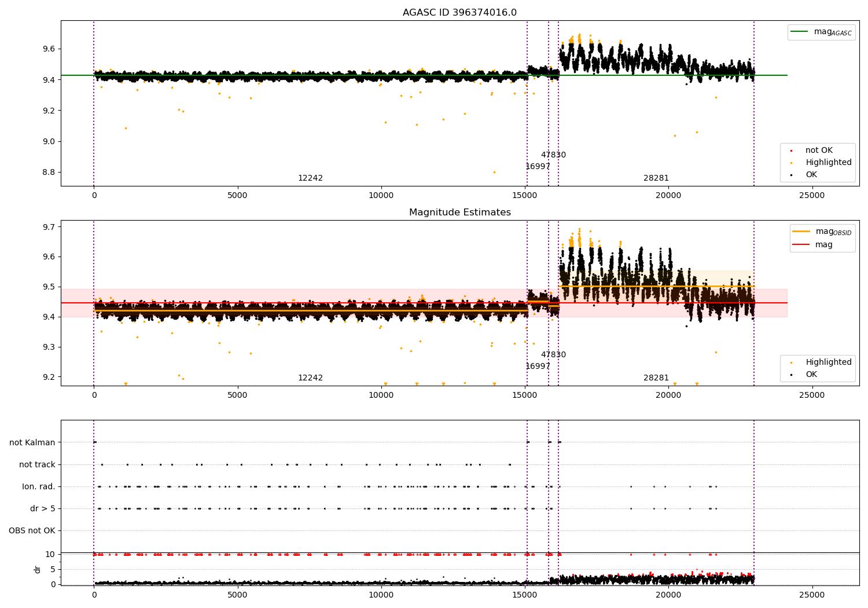Click the 9.6 y-tick label in top plot

(49, 49)
